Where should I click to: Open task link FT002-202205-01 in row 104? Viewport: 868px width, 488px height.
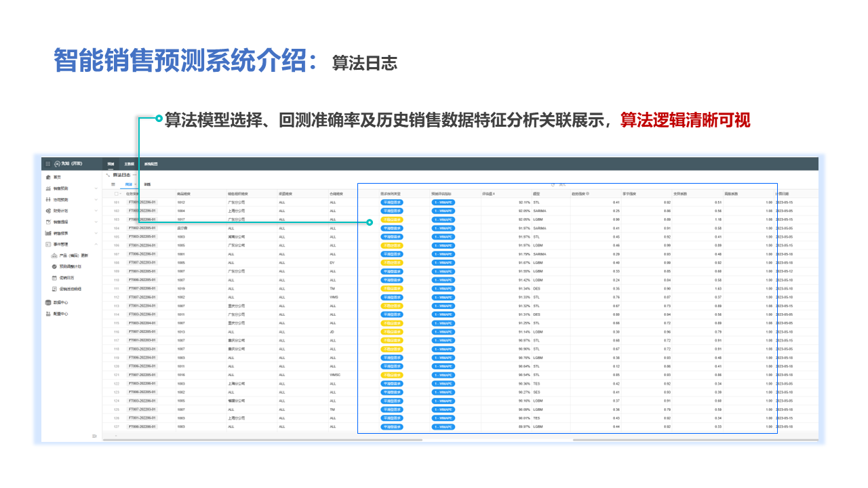coord(142,228)
